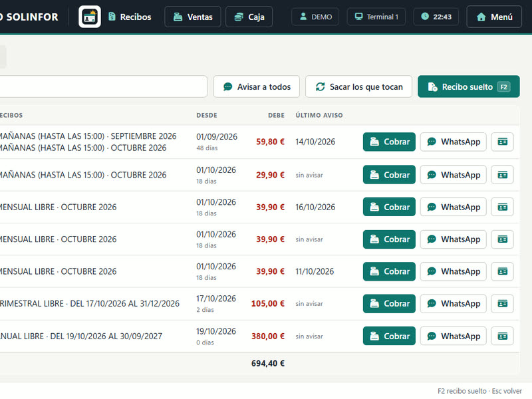Image resolution: width=532 pixels, height=399 pixels.
Task: Send WhatsApp for row notified 16/10/2026
Action: tap(454, 207)
